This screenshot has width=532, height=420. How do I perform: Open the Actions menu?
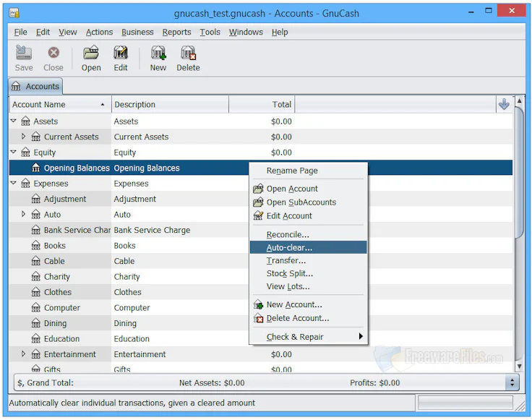99,32
